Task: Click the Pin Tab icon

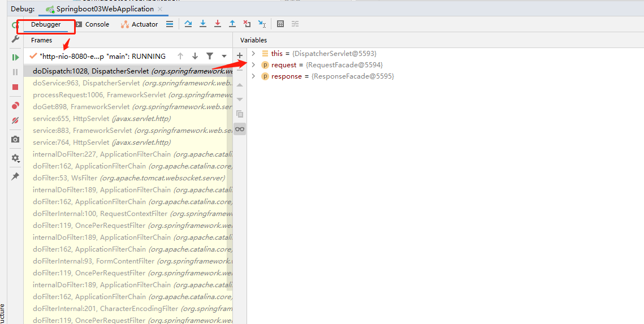Action: tap(15, 176)
